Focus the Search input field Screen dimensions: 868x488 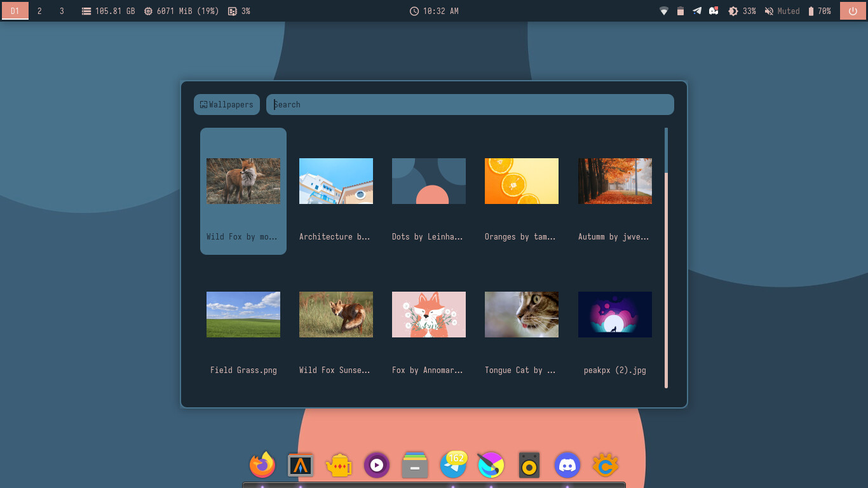pos(470,105)
